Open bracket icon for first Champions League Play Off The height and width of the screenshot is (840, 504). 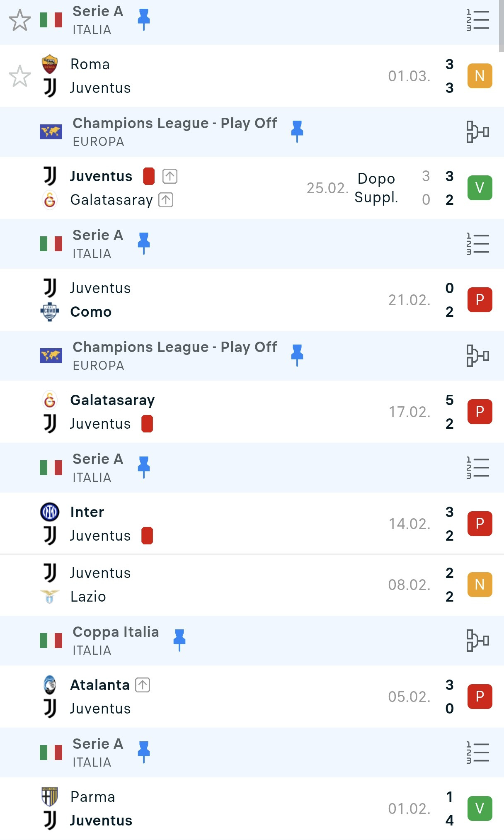(x=477, y=132)
